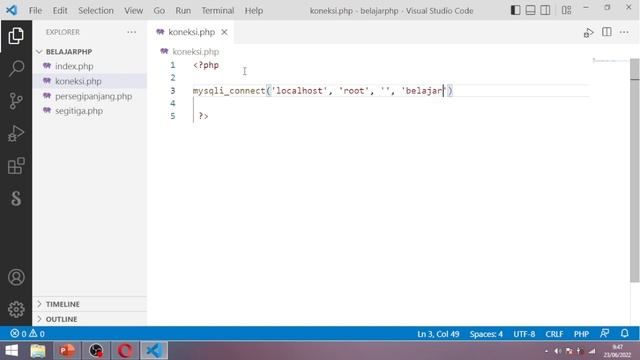Viewport: 640px width, 360px height.
Task: Run the PHP file with run icon
Action: [588, 32]
